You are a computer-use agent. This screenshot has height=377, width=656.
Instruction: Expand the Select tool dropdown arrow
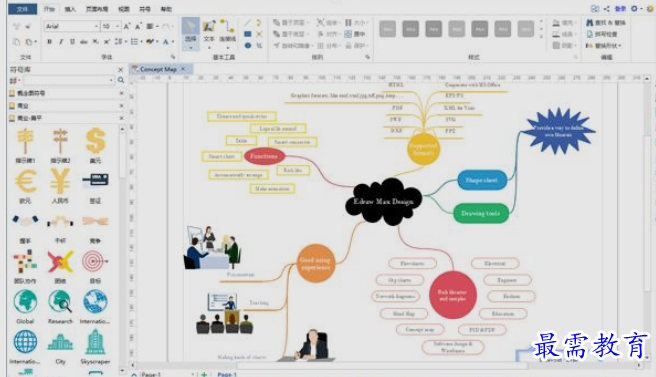tap(190, 48)
